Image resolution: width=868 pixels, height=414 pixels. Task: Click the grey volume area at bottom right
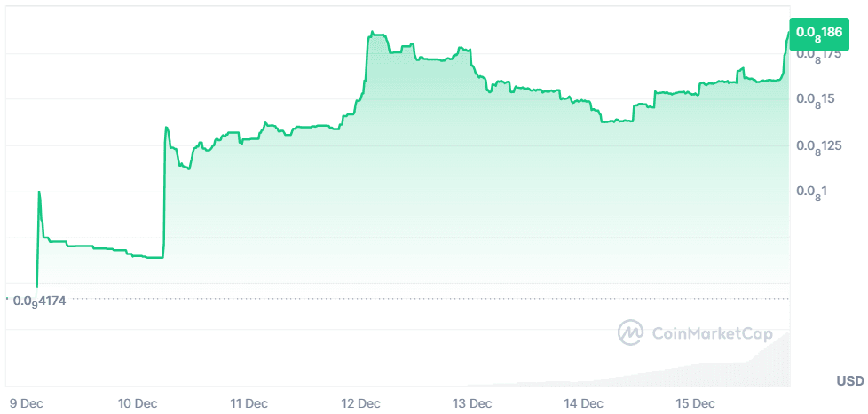[x=772, y=365]
